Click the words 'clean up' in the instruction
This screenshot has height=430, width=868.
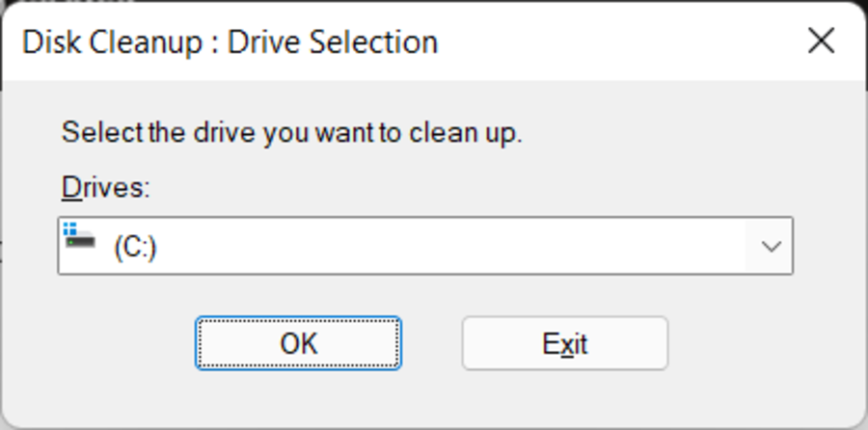coord(465,133)
